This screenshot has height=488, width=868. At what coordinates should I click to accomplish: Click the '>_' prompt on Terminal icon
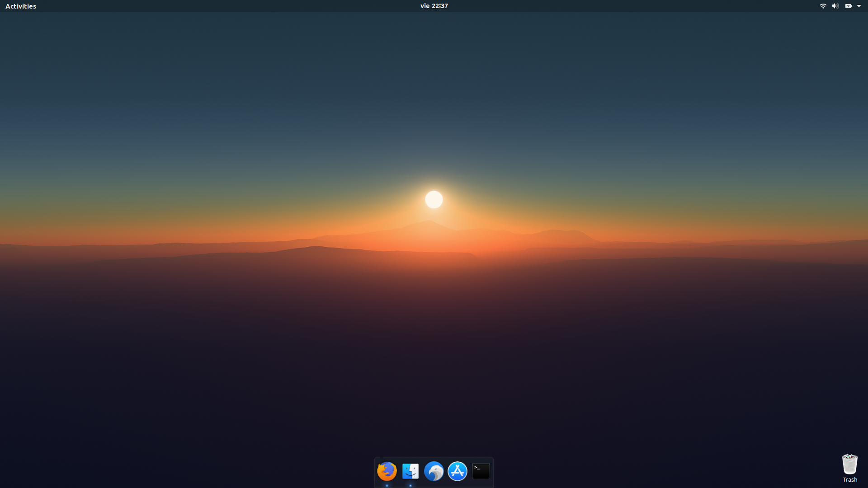[476, 468]
